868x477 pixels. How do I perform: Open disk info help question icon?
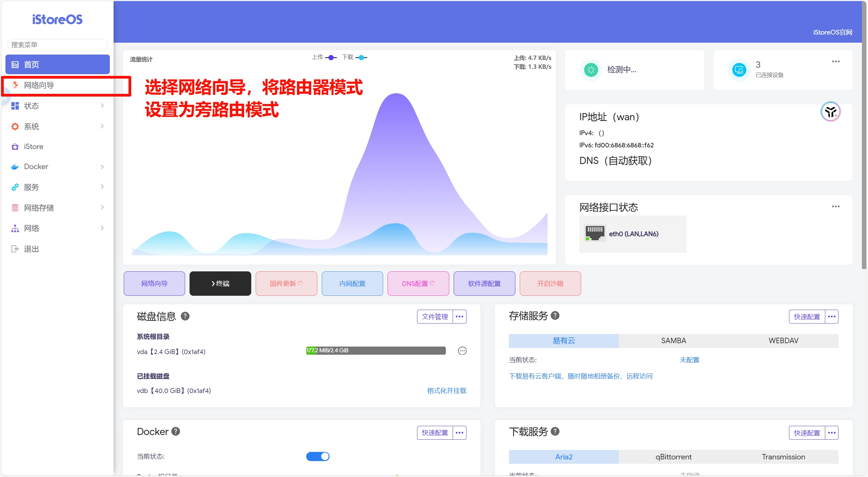pyautogui.click(x=185, y=316)
